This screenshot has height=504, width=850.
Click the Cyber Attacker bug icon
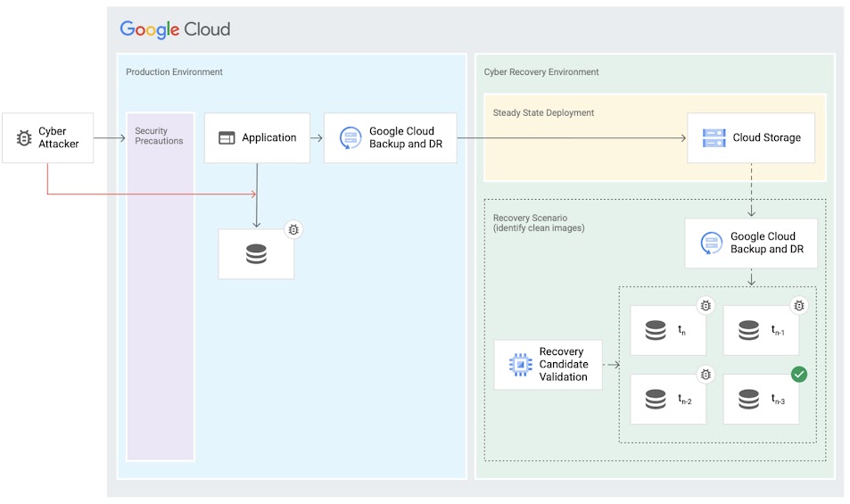pyautogui.click(x=24, y=138)
